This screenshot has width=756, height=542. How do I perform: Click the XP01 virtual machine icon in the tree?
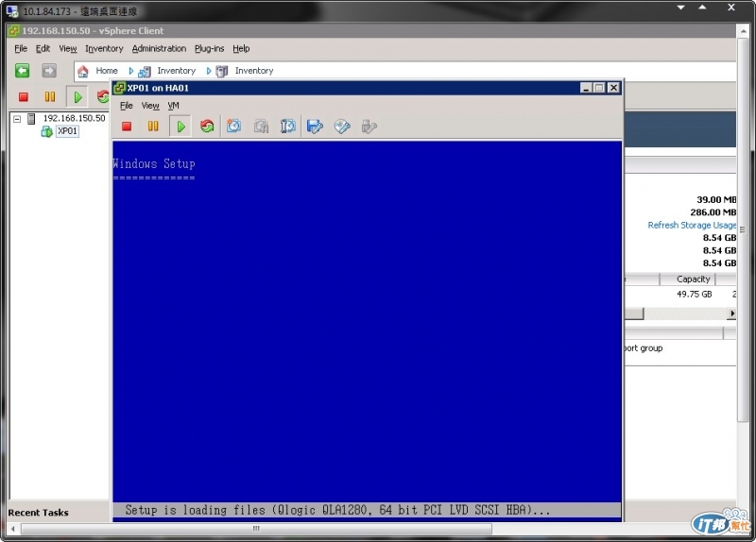tap(46, 131)
